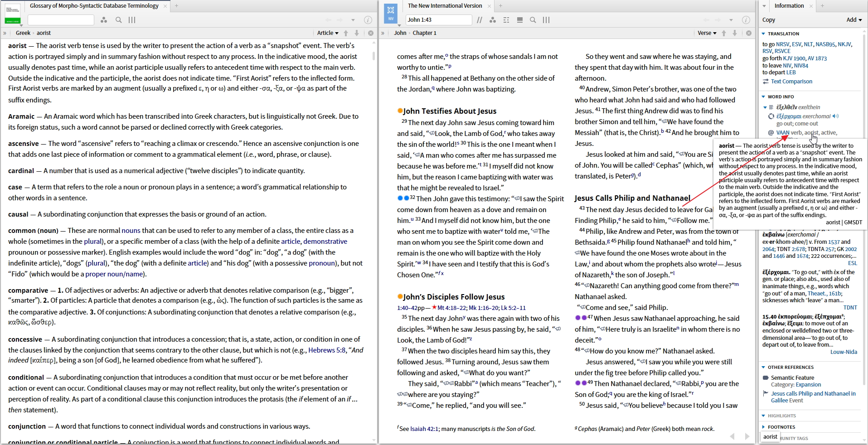Expand the NIV contents sidebar chevron
This screenshot has height=445, width=868.
(x=383, y=33)
